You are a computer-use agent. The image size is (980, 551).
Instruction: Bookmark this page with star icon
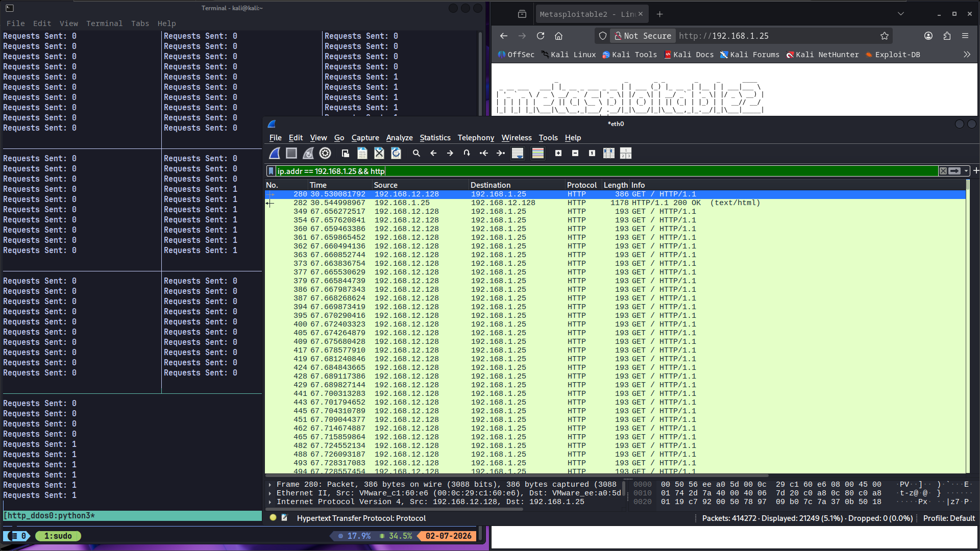coord(885,36)
